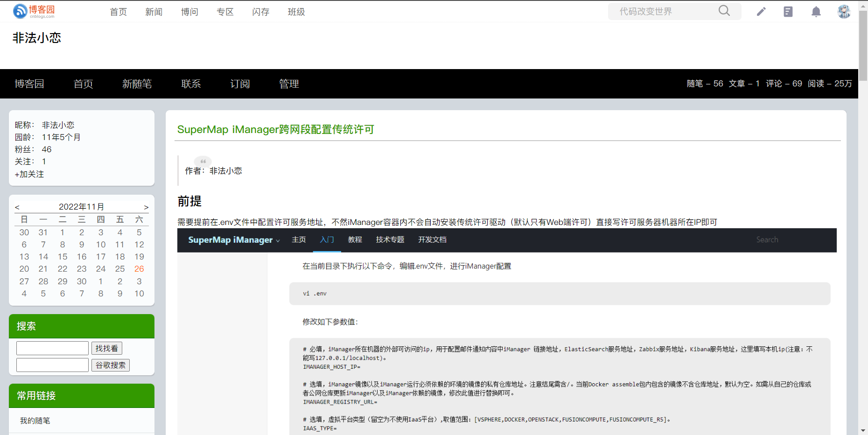Viewport: 868px width, 435px height.
Task: Click the 找找看 search button
Action: [106, 348]
